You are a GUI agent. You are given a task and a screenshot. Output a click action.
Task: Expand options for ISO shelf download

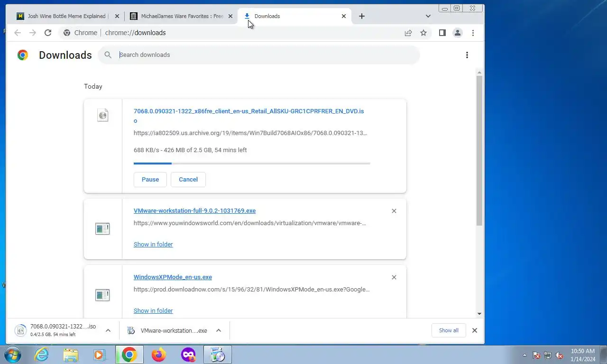tap(108, 330)
